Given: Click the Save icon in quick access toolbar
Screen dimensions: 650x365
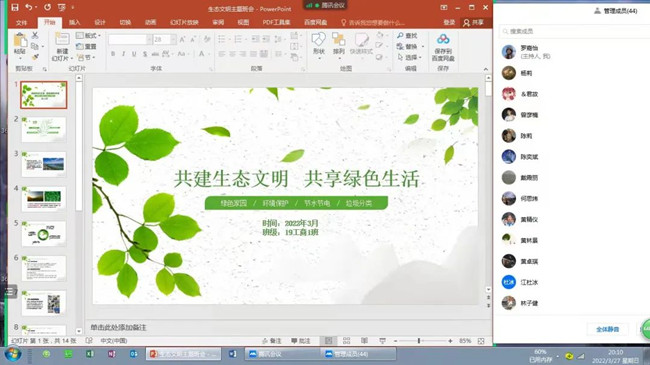Looking at the screenshot, I should click(15, 7).
